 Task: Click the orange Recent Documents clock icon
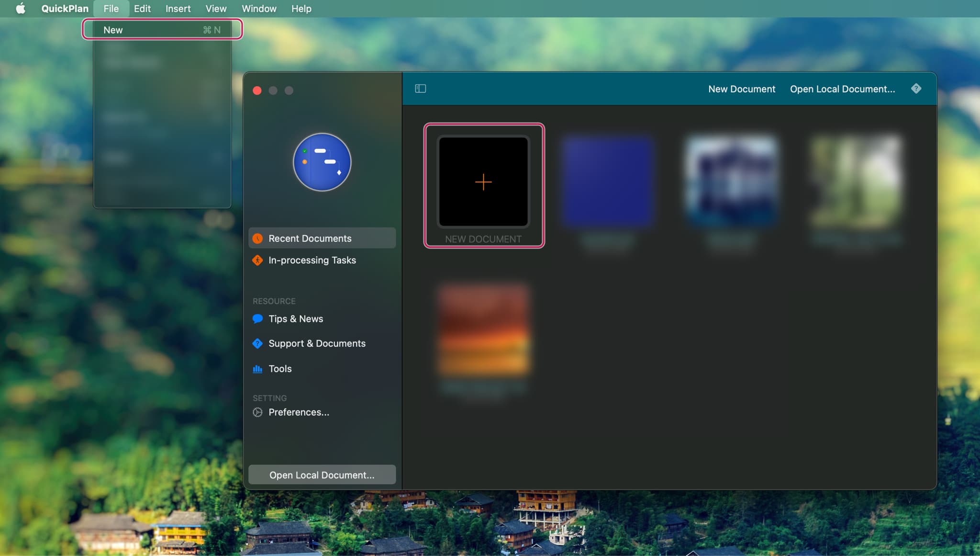point(257,238)
